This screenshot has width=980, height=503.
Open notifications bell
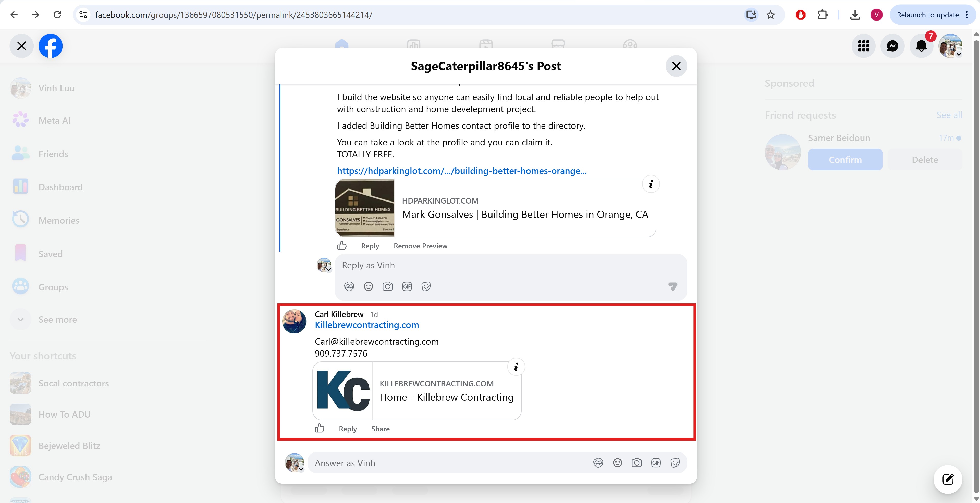tap(921, 46)
